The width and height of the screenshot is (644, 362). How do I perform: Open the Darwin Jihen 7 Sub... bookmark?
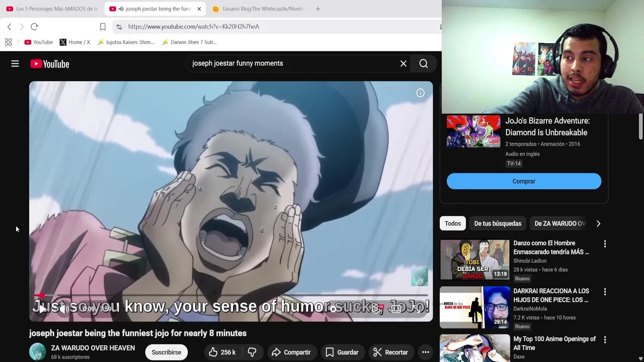tap(189, 42)
